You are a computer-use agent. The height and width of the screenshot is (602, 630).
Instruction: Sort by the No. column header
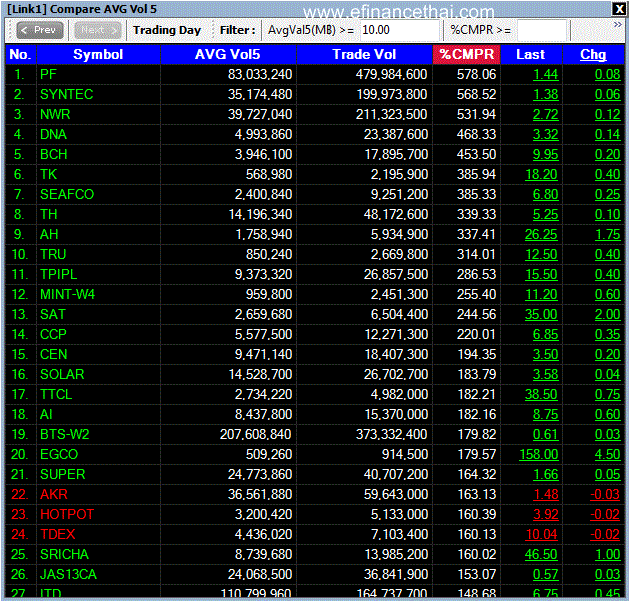click(x=20, y=54)
